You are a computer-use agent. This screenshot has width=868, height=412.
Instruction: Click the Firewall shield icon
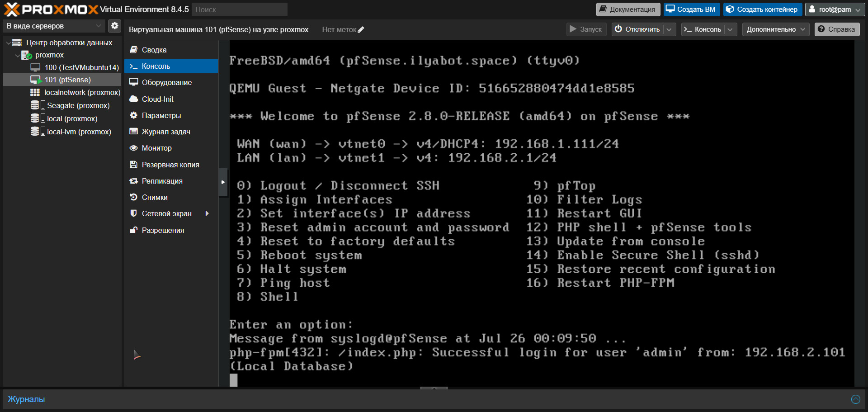coord(134,213)
